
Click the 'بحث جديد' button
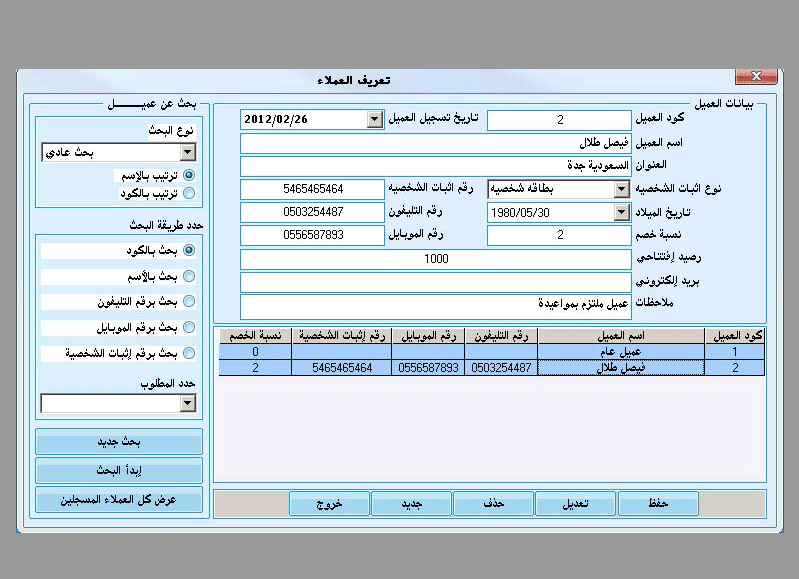(x=119, y=441)
